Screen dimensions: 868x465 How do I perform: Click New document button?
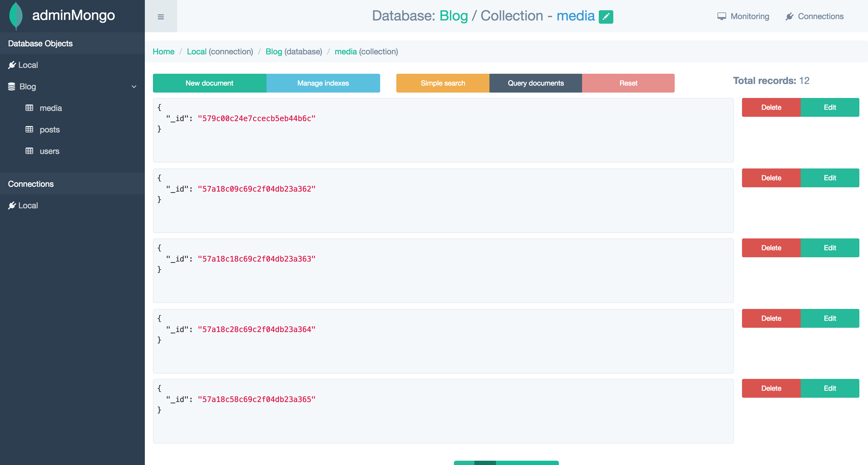[x=209, y=83]
